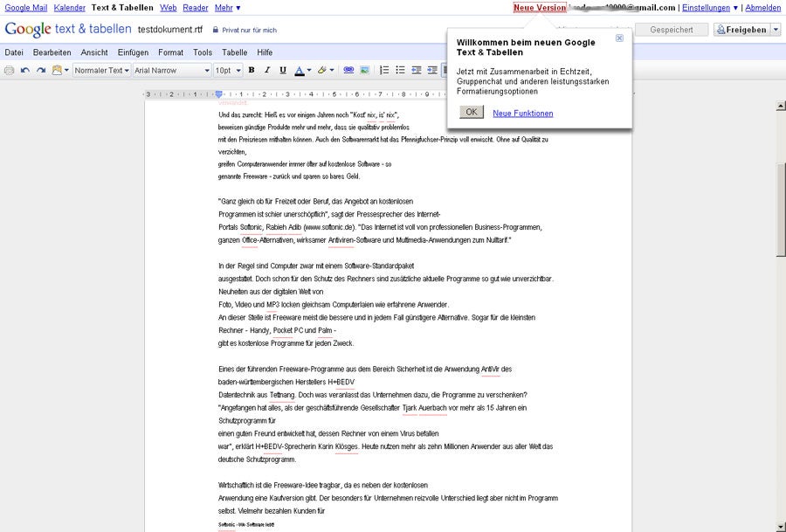Decrease the paragraph indent
Viewport: 786px width, 532px height.
(x=417, y=70)
